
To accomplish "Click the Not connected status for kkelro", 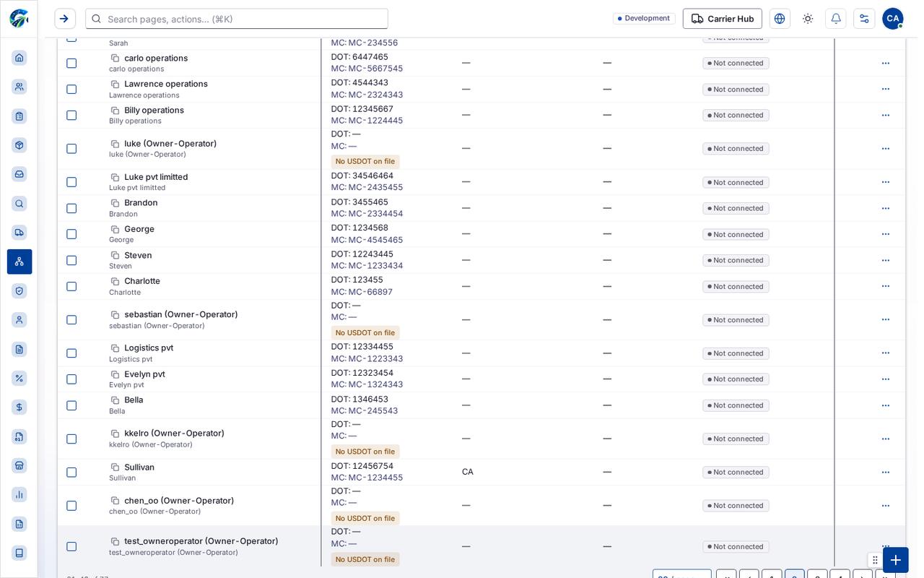I will pos(736,439).
